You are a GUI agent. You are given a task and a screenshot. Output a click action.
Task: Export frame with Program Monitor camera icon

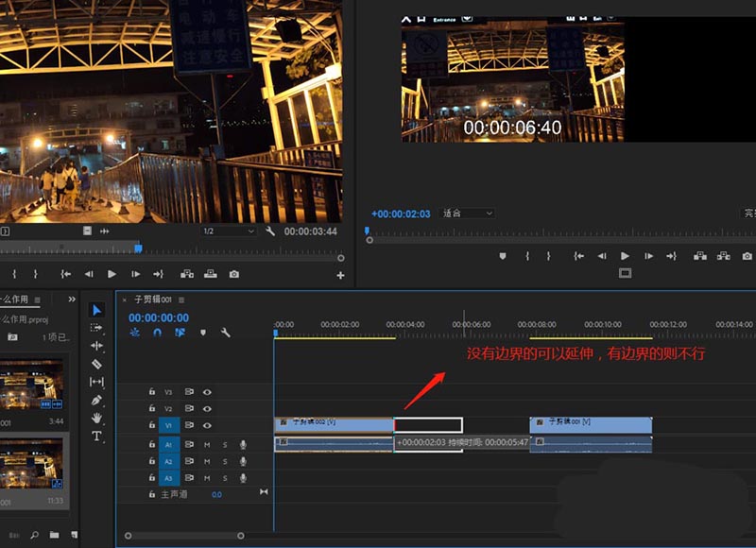pos(747,256)
